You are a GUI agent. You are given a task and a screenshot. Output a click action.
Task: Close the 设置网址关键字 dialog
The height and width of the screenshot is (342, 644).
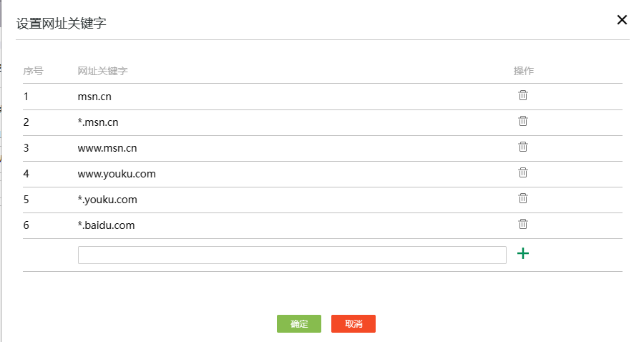point(622,20)
